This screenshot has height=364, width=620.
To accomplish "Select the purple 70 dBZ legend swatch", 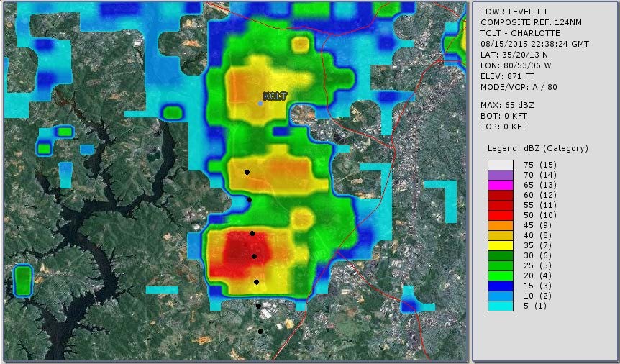I will (x=500, y=175).
